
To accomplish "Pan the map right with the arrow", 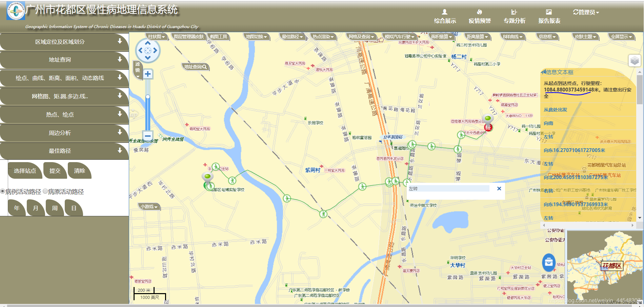I will pyautogui.click(x=155, y=50).
